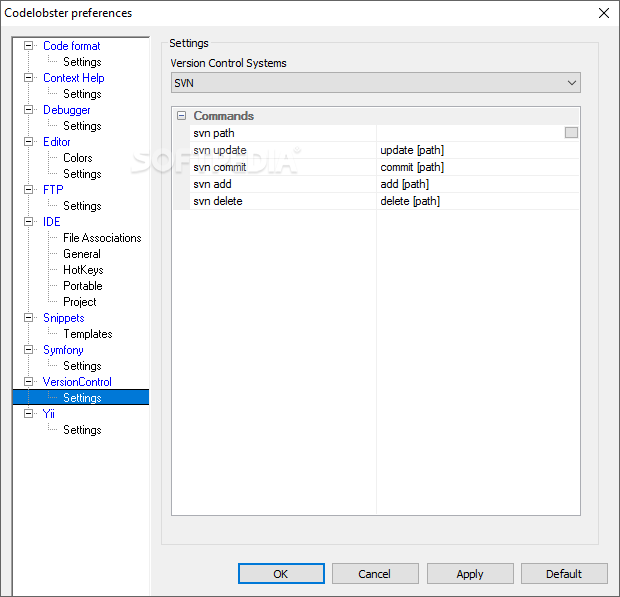
Task: Select the Context Help category
Action: coord(74,78)
